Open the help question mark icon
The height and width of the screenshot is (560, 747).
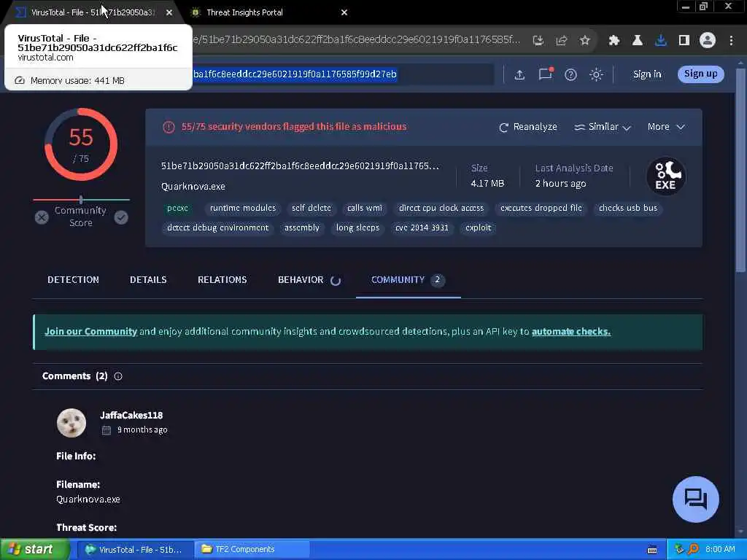point(570,74)
